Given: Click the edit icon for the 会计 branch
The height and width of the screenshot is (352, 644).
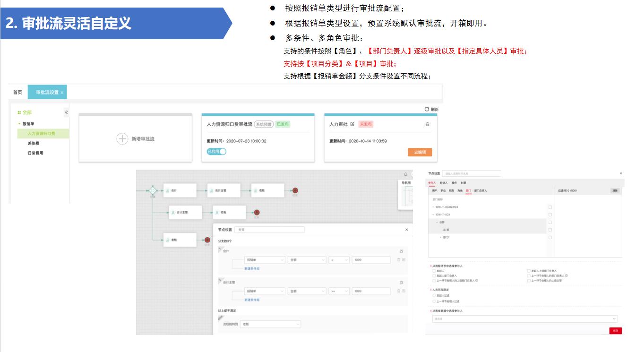Looking at the screenshot, I should tap(402, 251).
